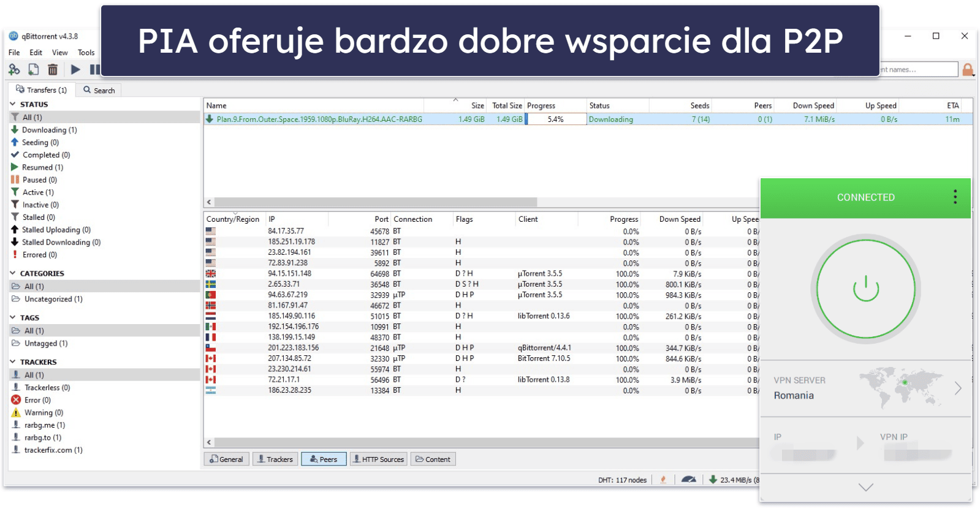Open the Trackers details tab
980x514 pixels.
275,459
